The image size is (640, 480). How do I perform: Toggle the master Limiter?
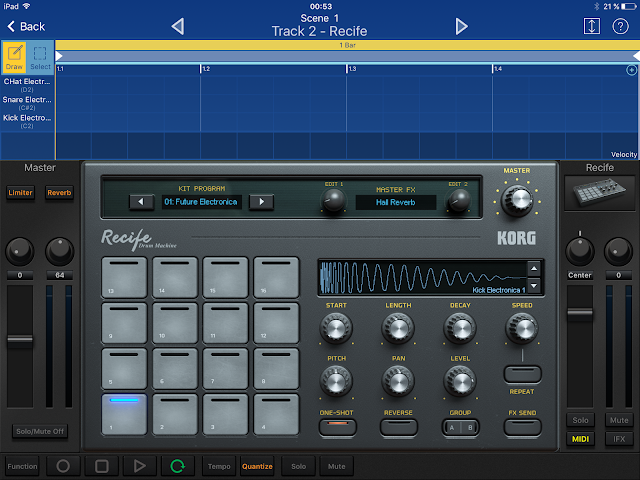tap(20, 192)
